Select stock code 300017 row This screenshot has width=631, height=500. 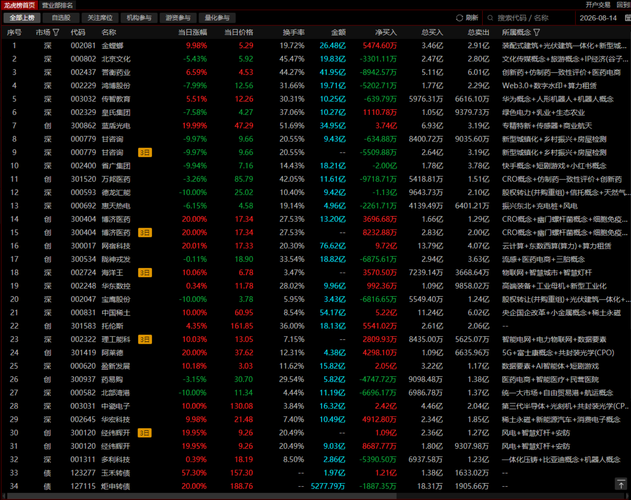(x=316, y=246)
